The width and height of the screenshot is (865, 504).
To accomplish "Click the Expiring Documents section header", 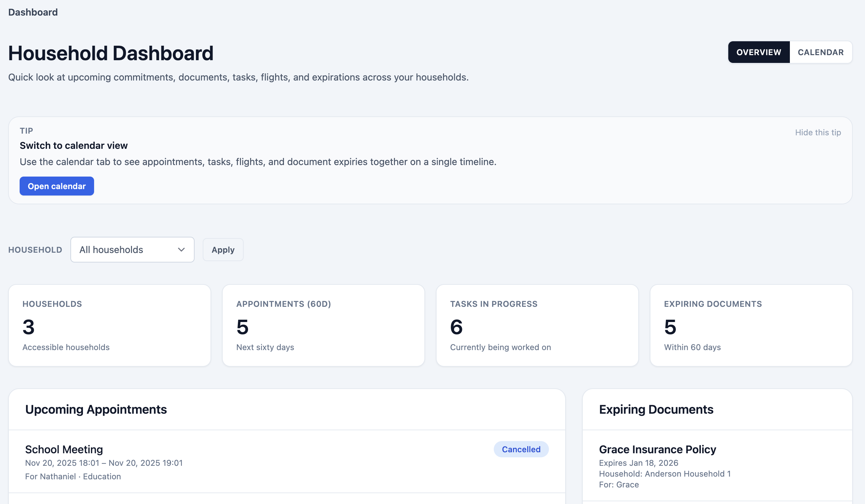I will tap(656, 409).
